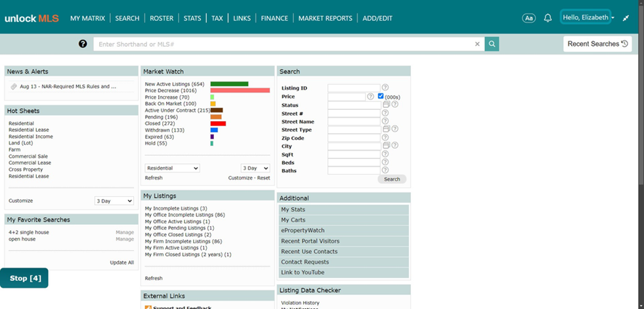Open the notifications bell
Image resolution: width=644 pixels, height=309 pixels.
(x=547, y=18)
